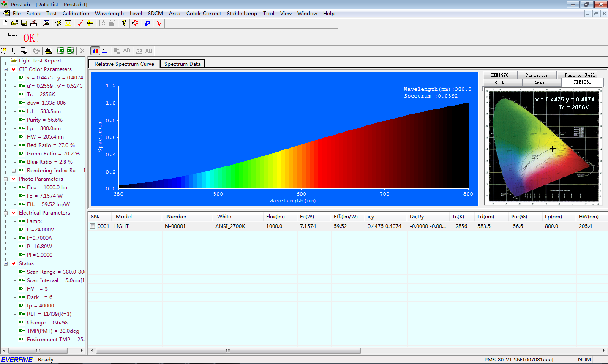Expand the Rendering Index Ra node

tap(14, 171)
